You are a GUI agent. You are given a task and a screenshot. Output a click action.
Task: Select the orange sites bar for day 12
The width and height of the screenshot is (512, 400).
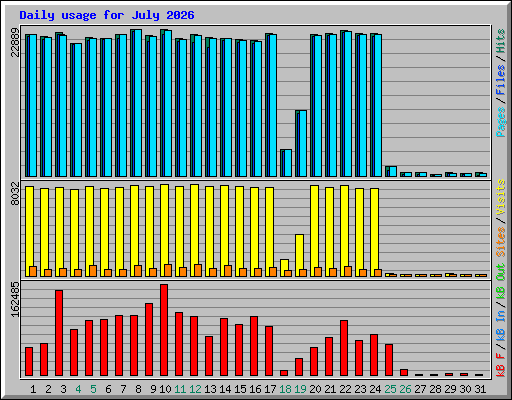click(x=198, y=270)
